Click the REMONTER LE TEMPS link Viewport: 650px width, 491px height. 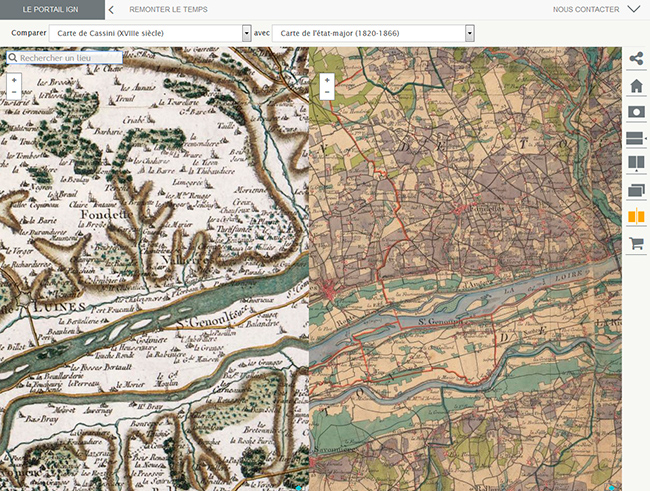(x=168, y=9)
